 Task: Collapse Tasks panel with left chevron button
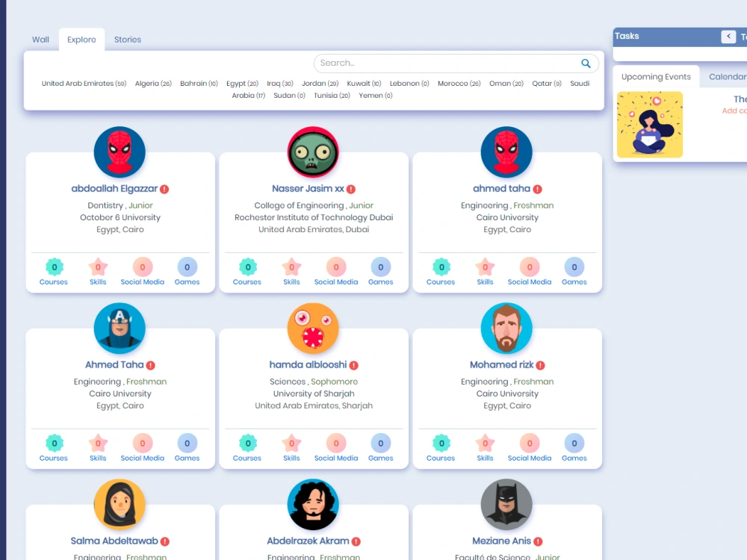click(x=728, y=36)
